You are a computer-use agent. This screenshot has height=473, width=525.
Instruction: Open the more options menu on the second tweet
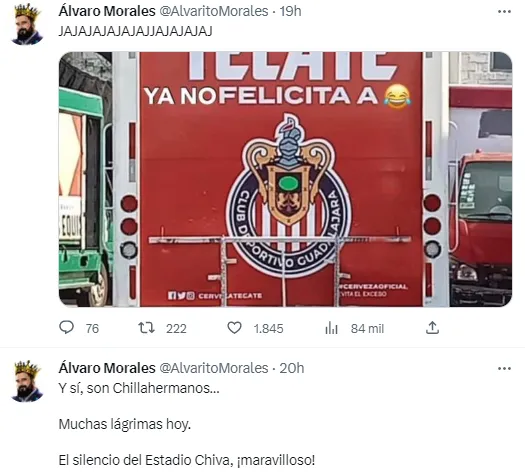click(504, 369)
